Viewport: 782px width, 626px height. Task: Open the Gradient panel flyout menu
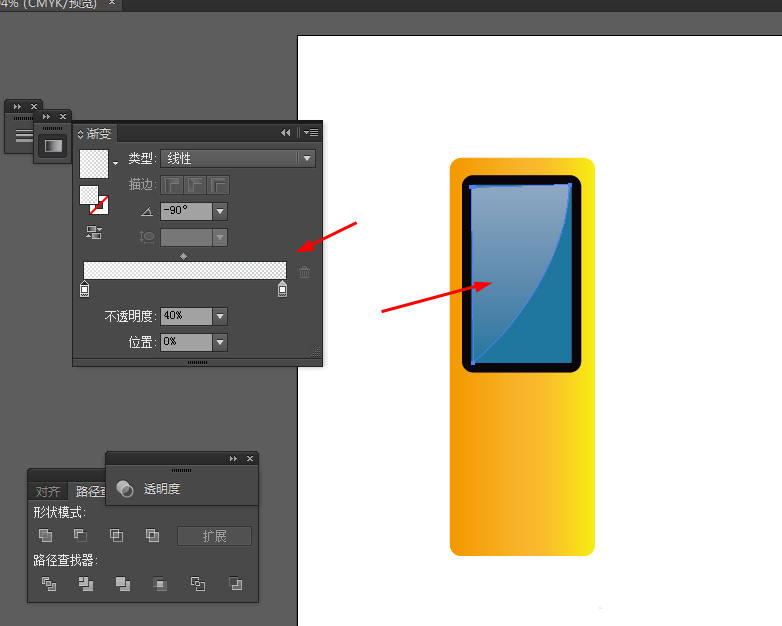[311, 132]
